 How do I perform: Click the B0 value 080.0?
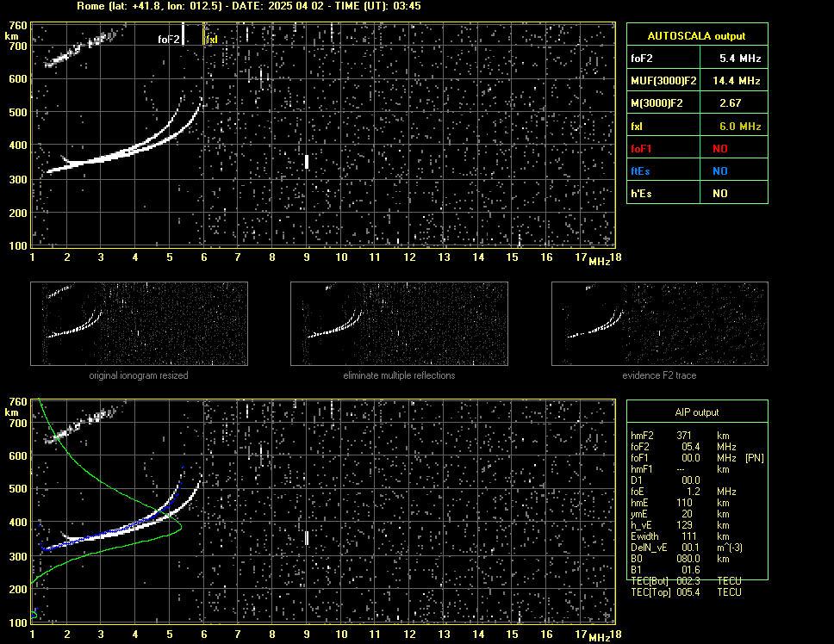click(688, 559)
